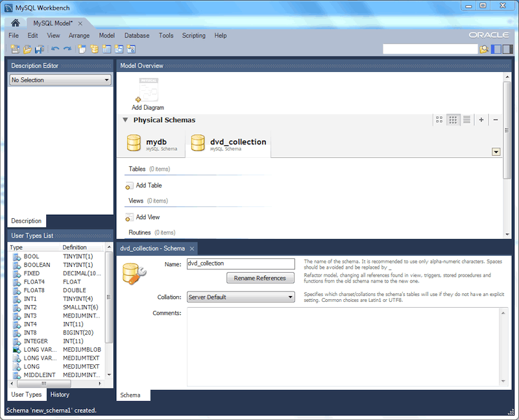This screenshot has width=519, height=420.
Task: Switch Physical Schemas to list view
Action: tap(466, 119)
